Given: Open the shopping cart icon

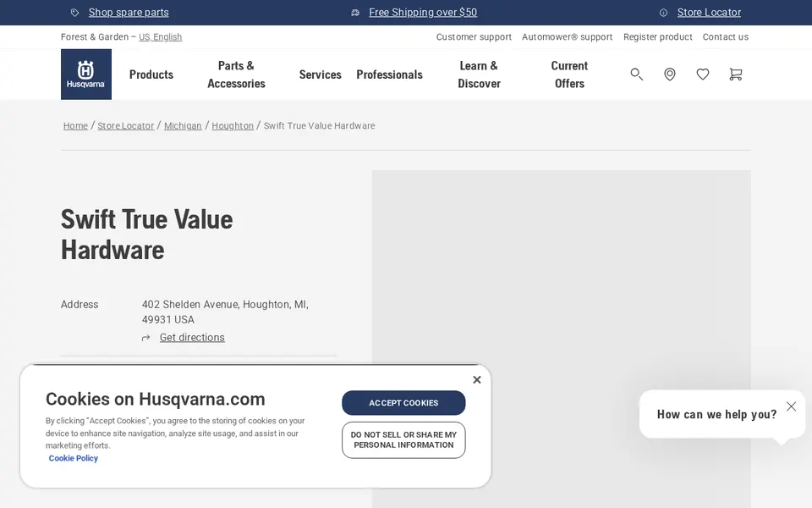Looking at the screenshot, I should click(735, 75).
